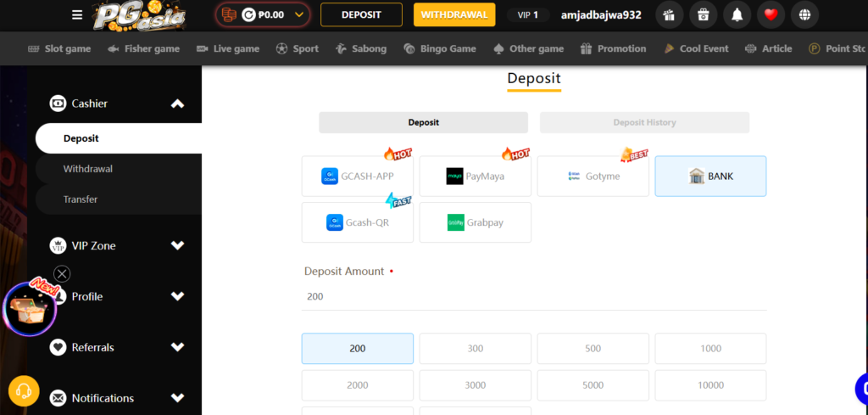Click the balance refresh icon
This screenshot has height=415, width=868.
click(x=248, y=15)
